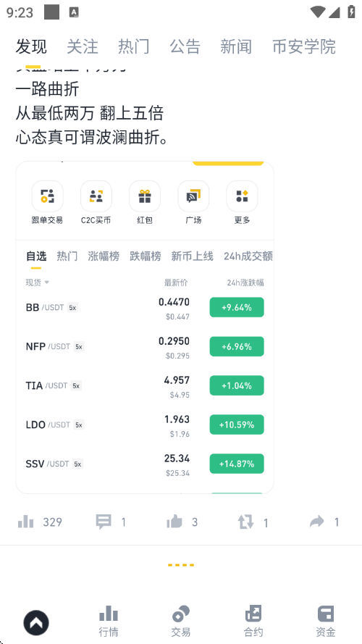Image resolution: width=362 pixels, height=644 pixels.
Task: Switch to the 热门 trending tab
Action: tap(134, 46)
